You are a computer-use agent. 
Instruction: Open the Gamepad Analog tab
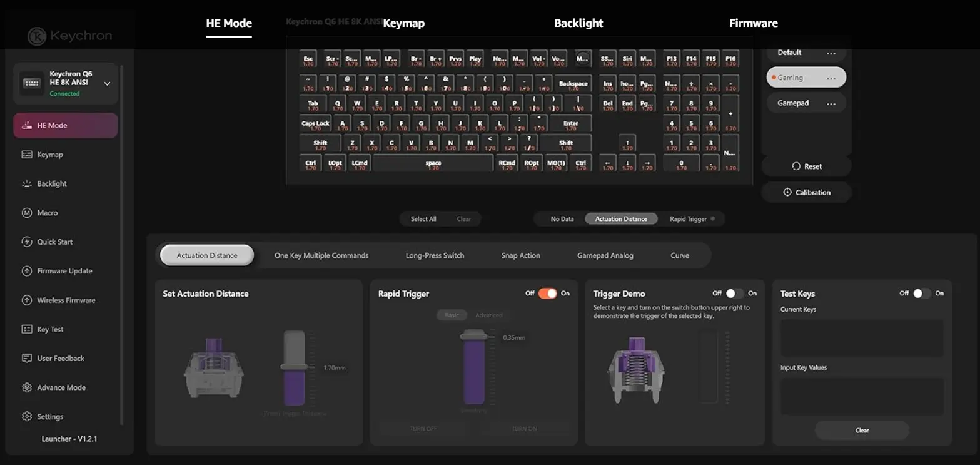point(605,255)
